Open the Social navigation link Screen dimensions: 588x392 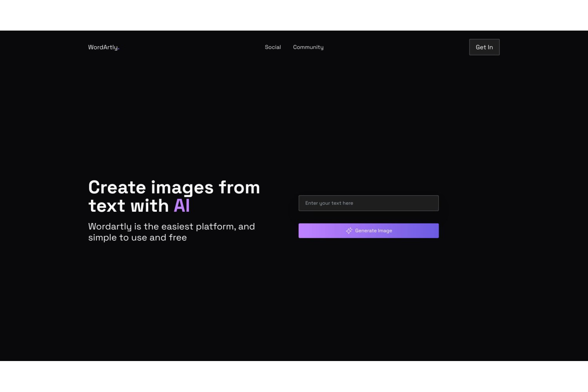click(x=273, y=47)
